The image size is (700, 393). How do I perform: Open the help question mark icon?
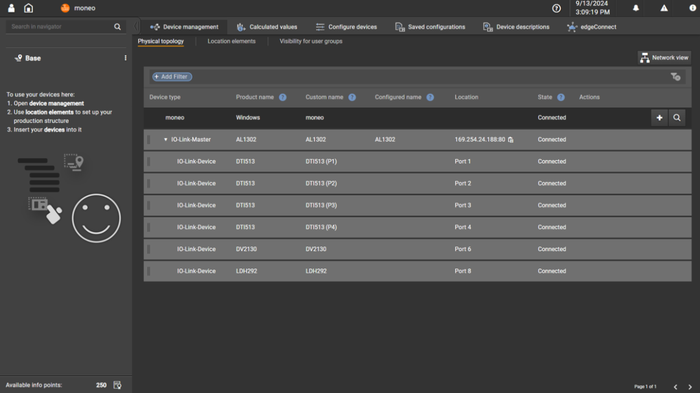(x=556, y=8)
